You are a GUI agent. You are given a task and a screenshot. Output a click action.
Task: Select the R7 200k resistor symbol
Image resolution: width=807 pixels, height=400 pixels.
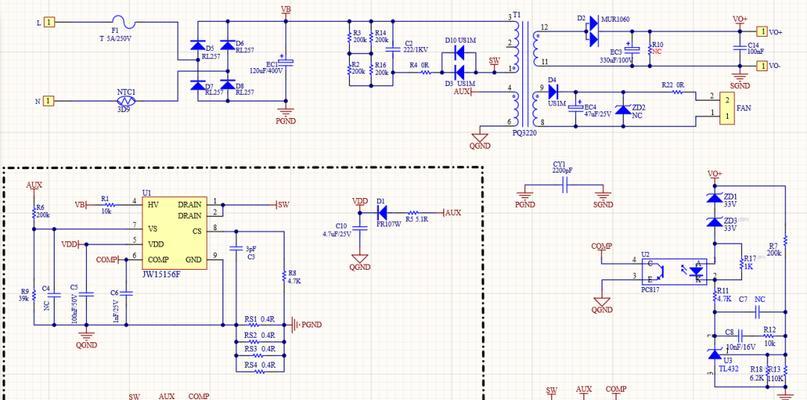tap(786, 240)
